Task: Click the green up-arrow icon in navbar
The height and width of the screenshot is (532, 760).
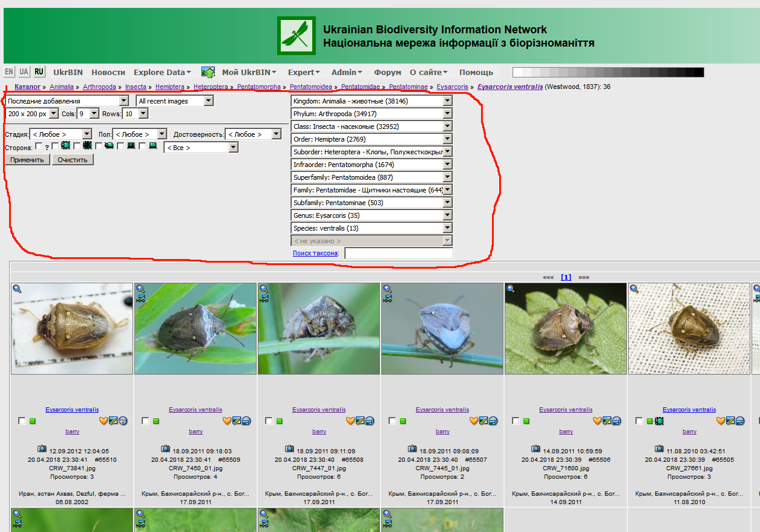Action: pos(208,73)
